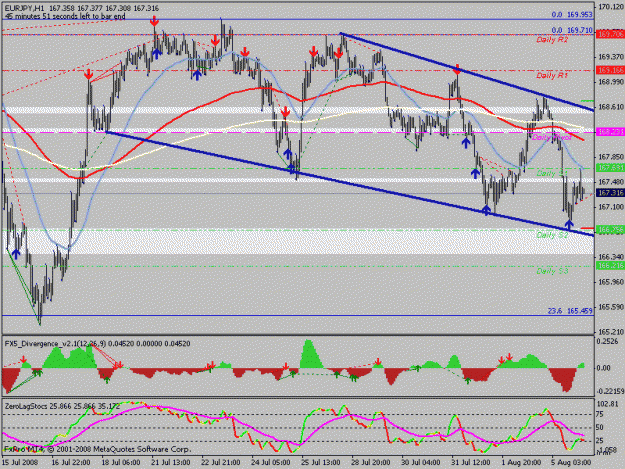Select the '30 Jul 04:00' time label
Viewport: 625px width, 469px height.
421,463
